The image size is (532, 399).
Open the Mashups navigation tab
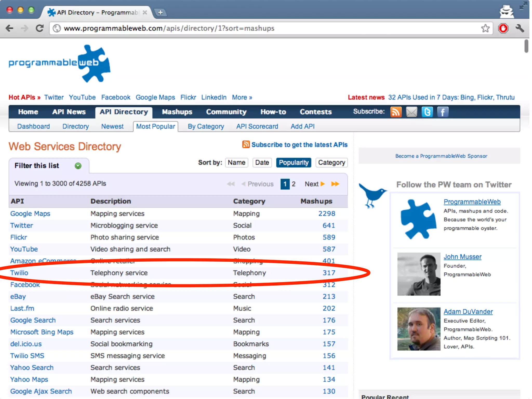(177, 112)
